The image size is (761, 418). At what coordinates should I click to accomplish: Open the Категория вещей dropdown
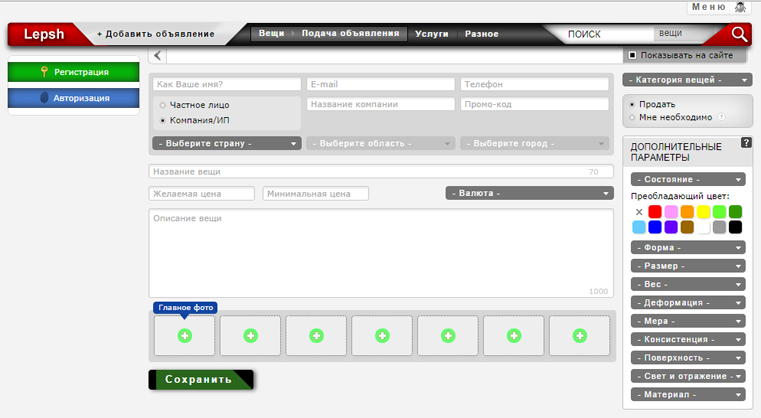[x=686, y=79]
